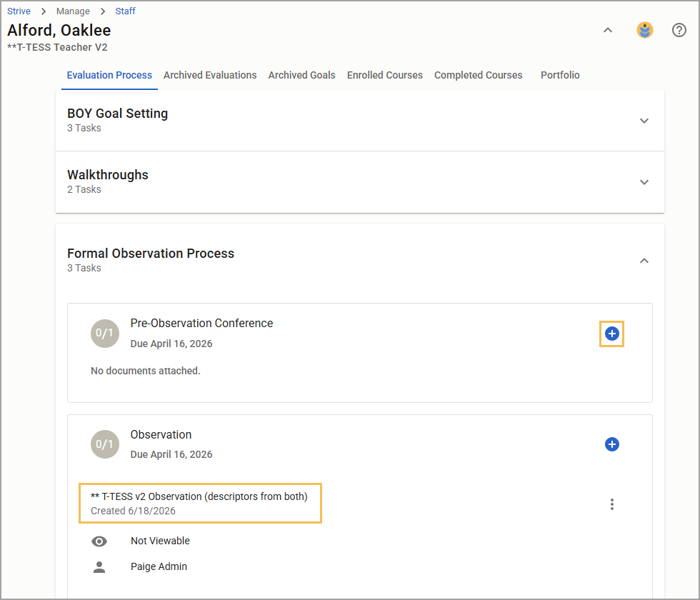Click 3 Tasks under Formal Observation Process
700x600 pixels.
(84, 268)
